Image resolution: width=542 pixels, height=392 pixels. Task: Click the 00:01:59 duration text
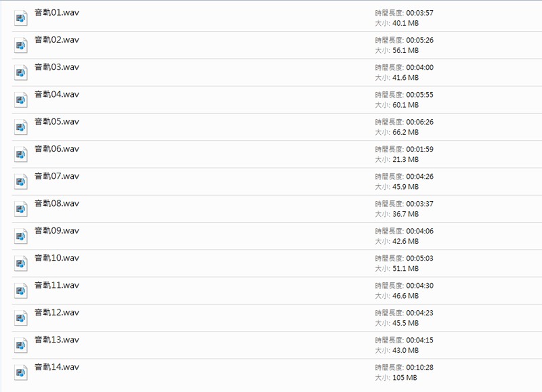click(419, 149)
